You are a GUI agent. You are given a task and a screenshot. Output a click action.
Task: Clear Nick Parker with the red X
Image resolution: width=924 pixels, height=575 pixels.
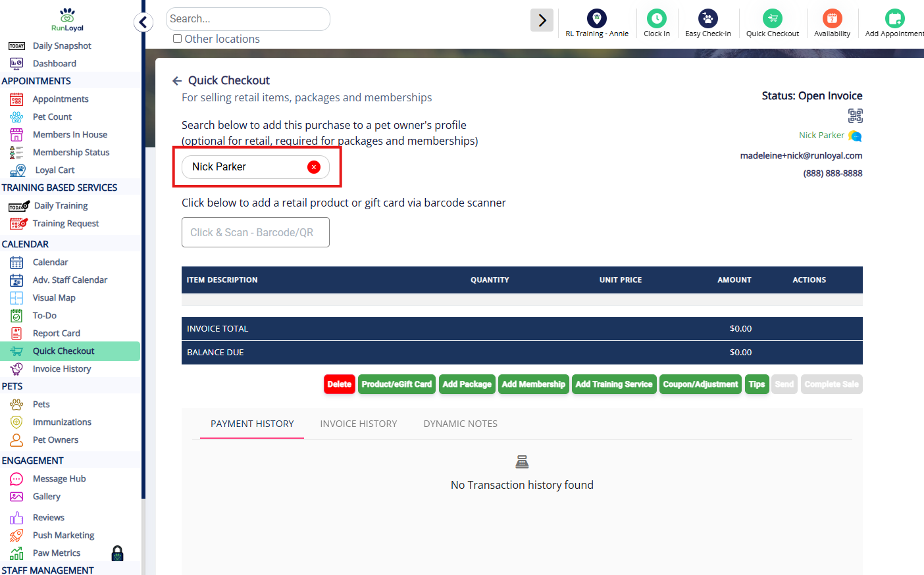click(x=314, y=167)
